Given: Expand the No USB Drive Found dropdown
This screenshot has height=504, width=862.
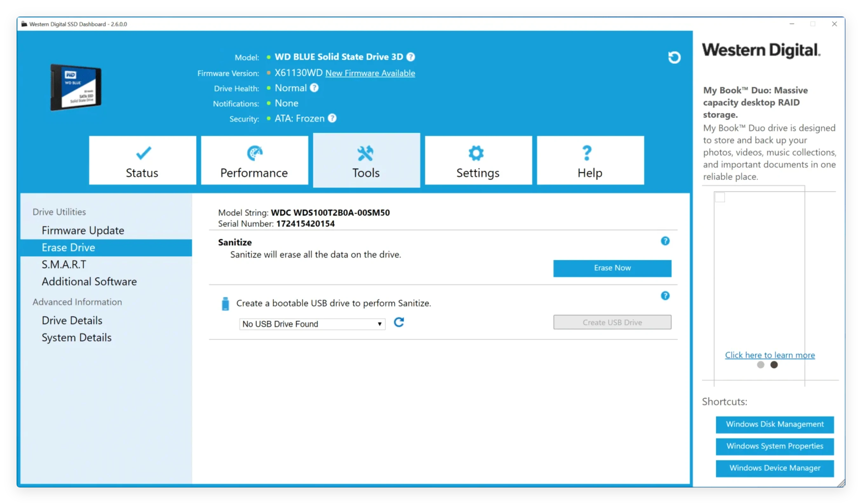Looking at the screenshot, I should (312, 324).
